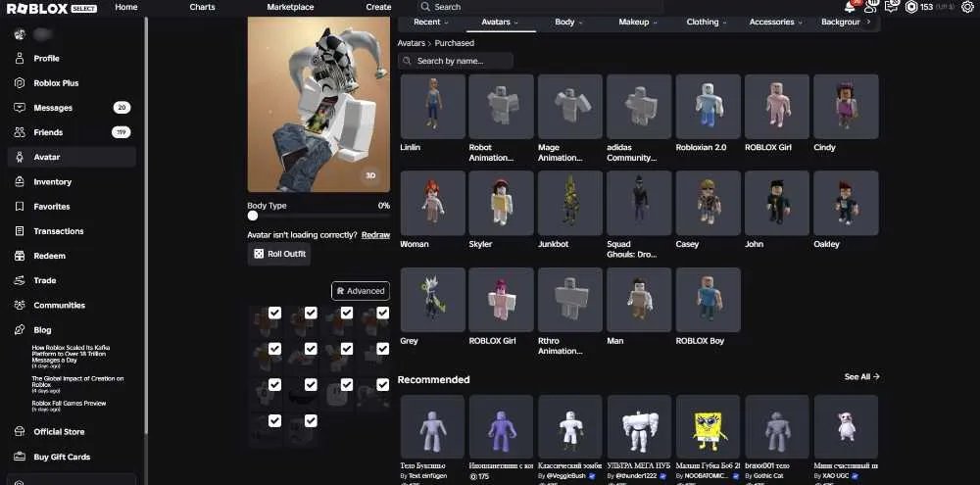The height and width of the screenshot is (485, 980).
Task: Uncheck second checkbox in last item row
Action: [311, 420]
